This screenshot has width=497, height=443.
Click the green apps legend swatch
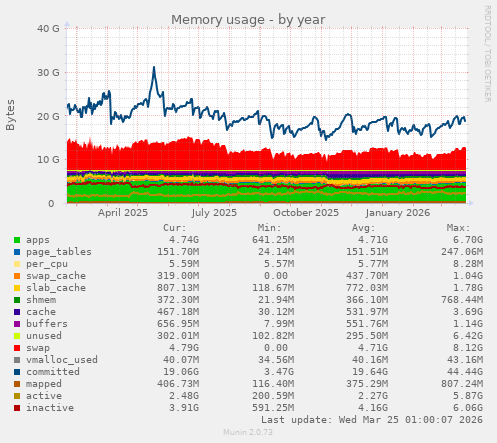point(17,240)
